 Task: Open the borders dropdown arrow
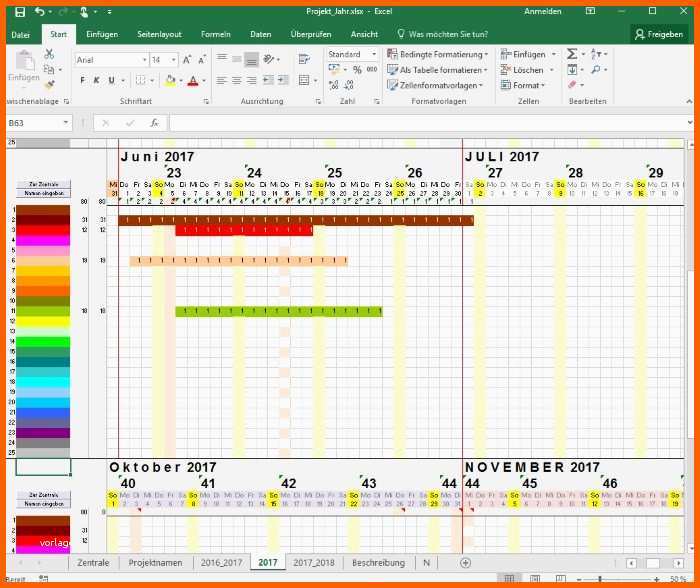152,80
